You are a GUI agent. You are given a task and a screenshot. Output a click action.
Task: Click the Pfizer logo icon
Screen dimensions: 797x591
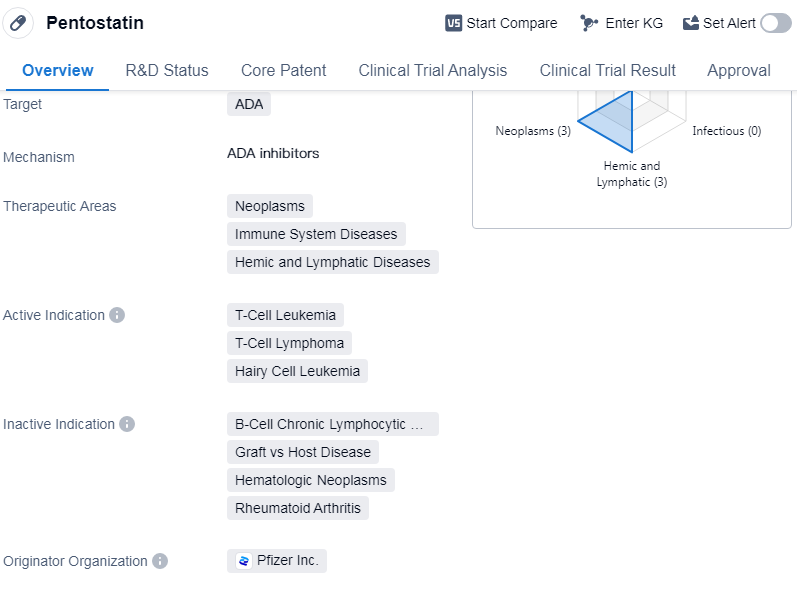(244, 561)
